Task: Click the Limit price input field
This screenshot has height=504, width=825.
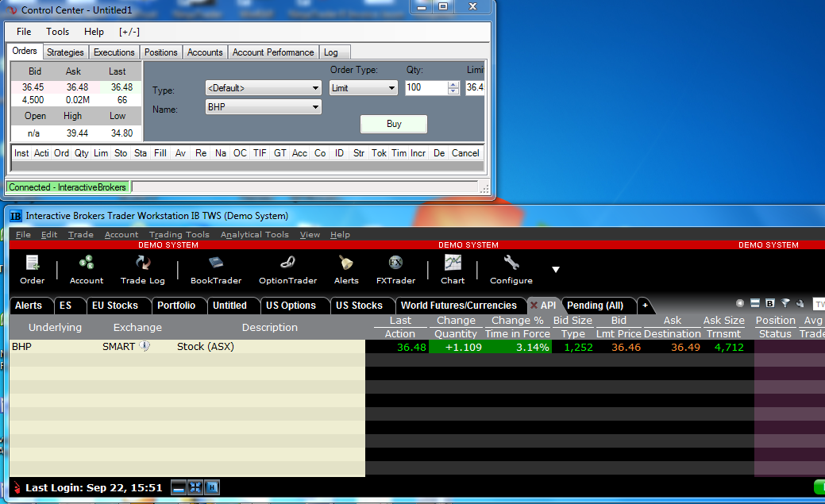Action: [475, 88]
